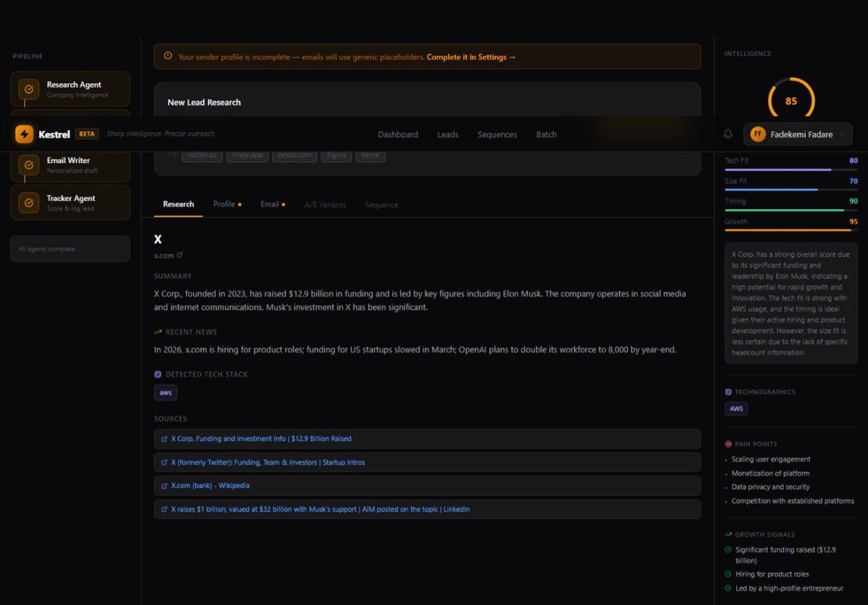Image resolution: width=868 pixels, height=605 pixels.
Task: Switch to the Profile tab
Action: pos(227,205)
